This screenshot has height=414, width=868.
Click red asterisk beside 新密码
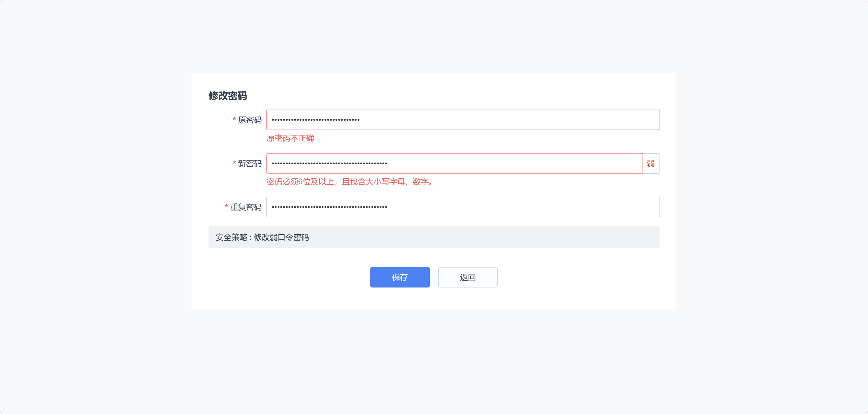[234, 163]
